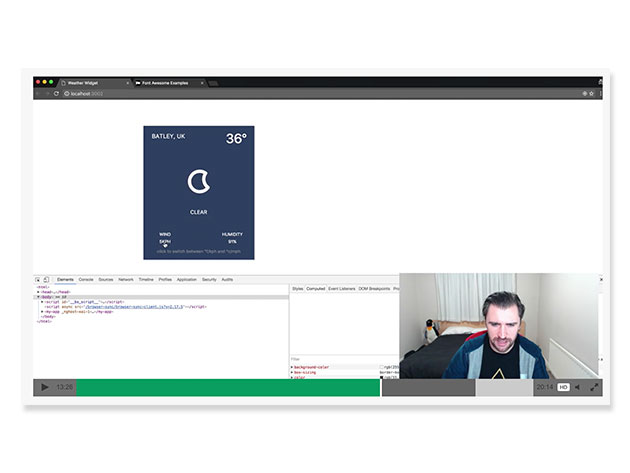The image size is (630, 473).
Task: Switch to the Weather Widget browser tab
Action: pos(94,83)
